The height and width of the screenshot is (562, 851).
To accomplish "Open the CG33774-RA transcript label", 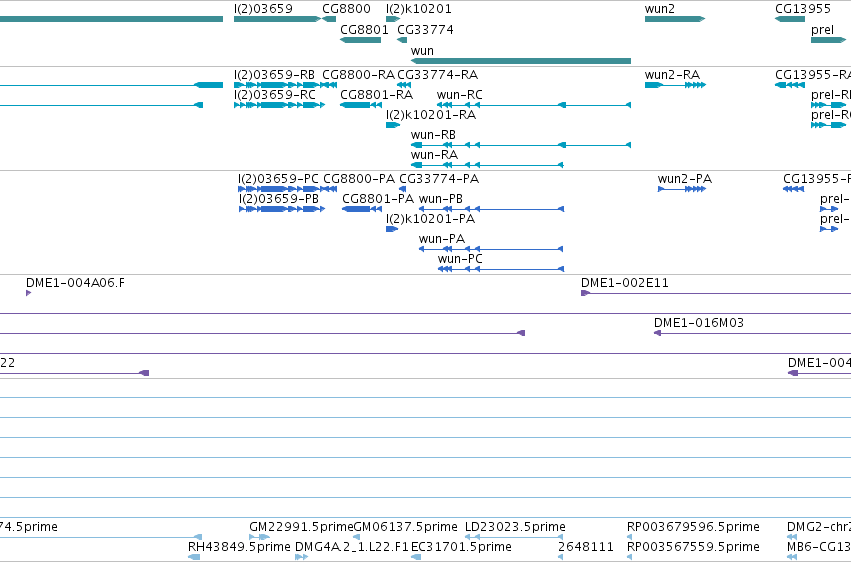I will point(437,75).
